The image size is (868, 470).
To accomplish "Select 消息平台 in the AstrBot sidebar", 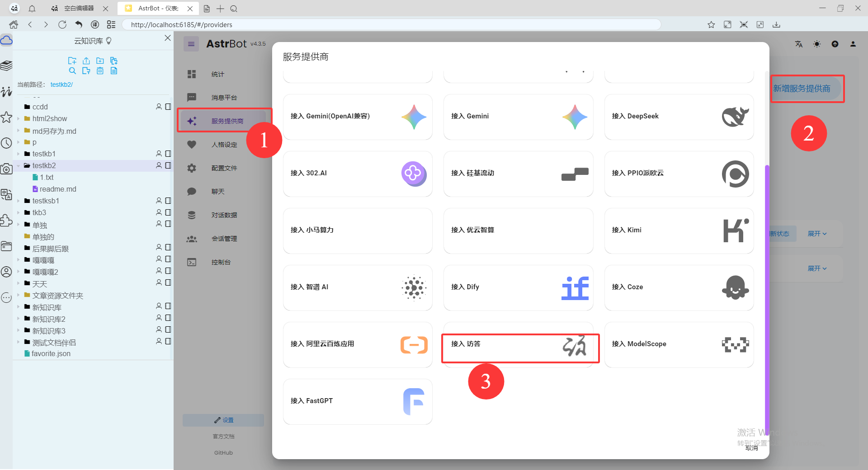I will (223, 97).
